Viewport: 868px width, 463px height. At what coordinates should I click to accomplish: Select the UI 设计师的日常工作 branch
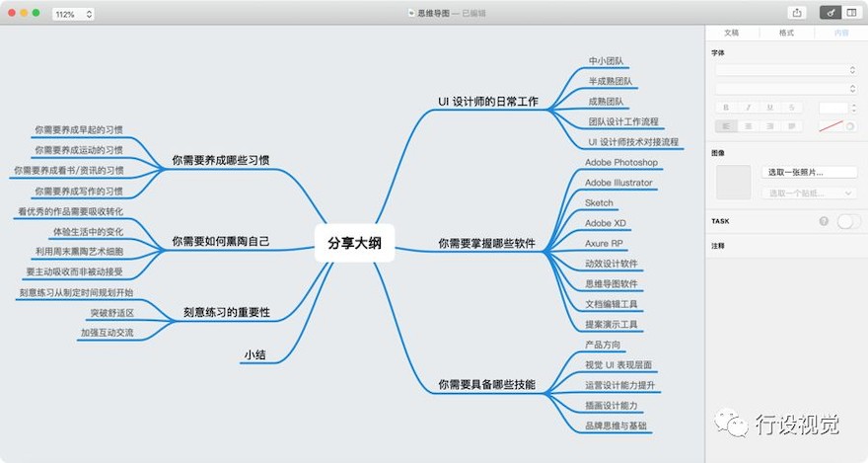488,102
